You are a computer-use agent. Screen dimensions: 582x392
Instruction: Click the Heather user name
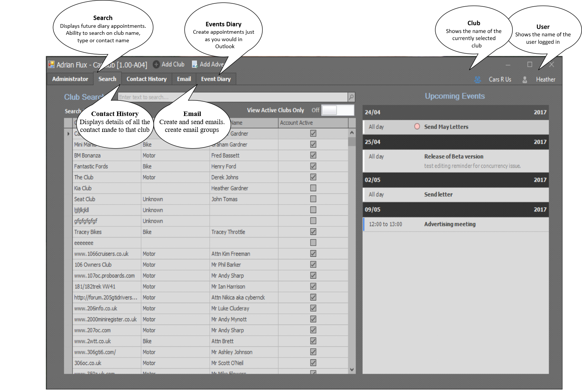pos(546,80)
